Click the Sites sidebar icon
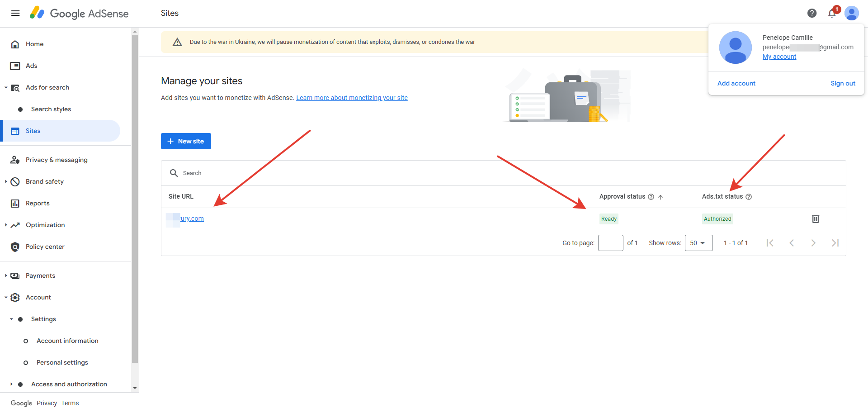The image size is (868, 413). pos(15,131)
